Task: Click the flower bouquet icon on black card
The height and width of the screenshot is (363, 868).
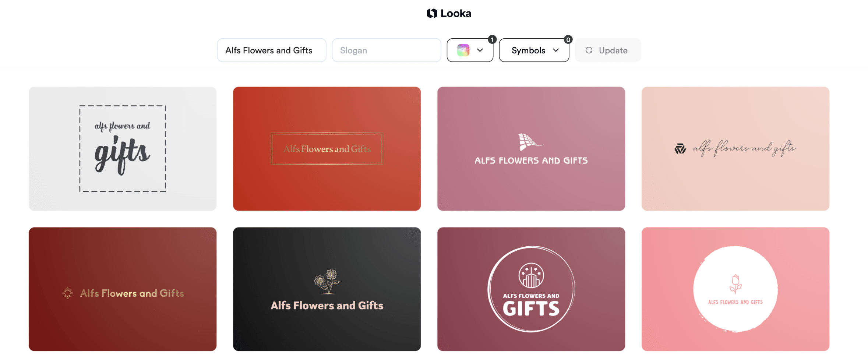Action: click(x=327, y=282)
